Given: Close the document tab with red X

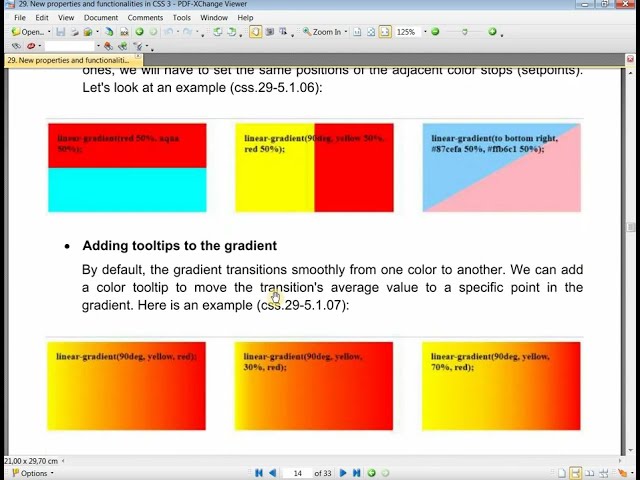Looking at the screenshot, I should tap(630, 59).
